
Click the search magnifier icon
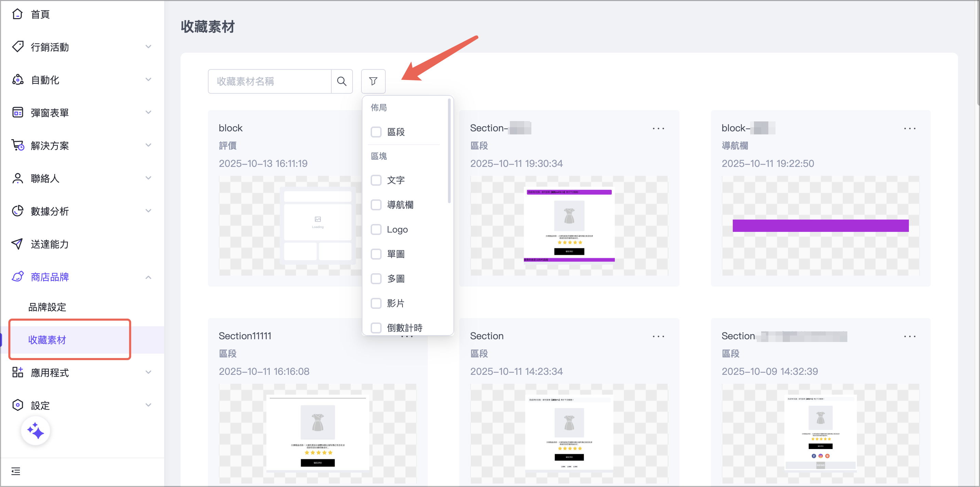pyautogui.click(x=342, y=81)
